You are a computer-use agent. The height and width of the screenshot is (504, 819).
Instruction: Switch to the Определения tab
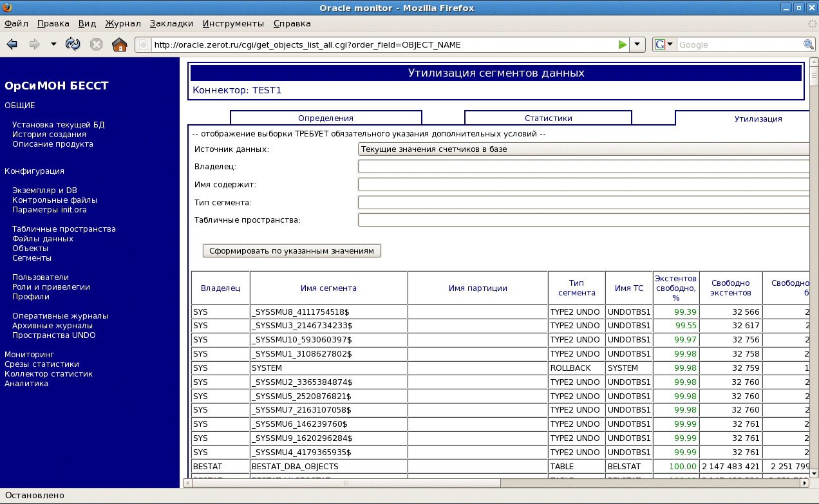coord(325,118)
